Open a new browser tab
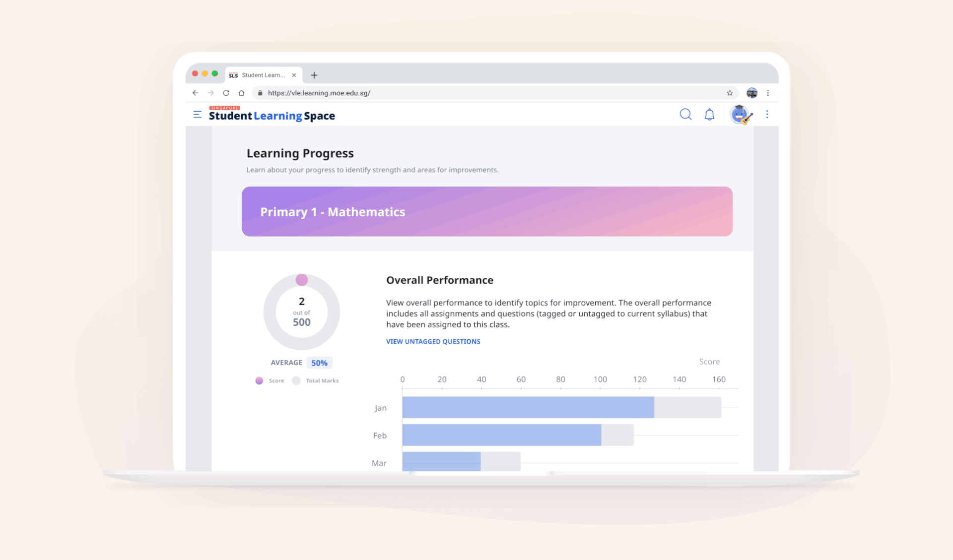The width and height of the screenshot is (953, 560). click(314, 75)
